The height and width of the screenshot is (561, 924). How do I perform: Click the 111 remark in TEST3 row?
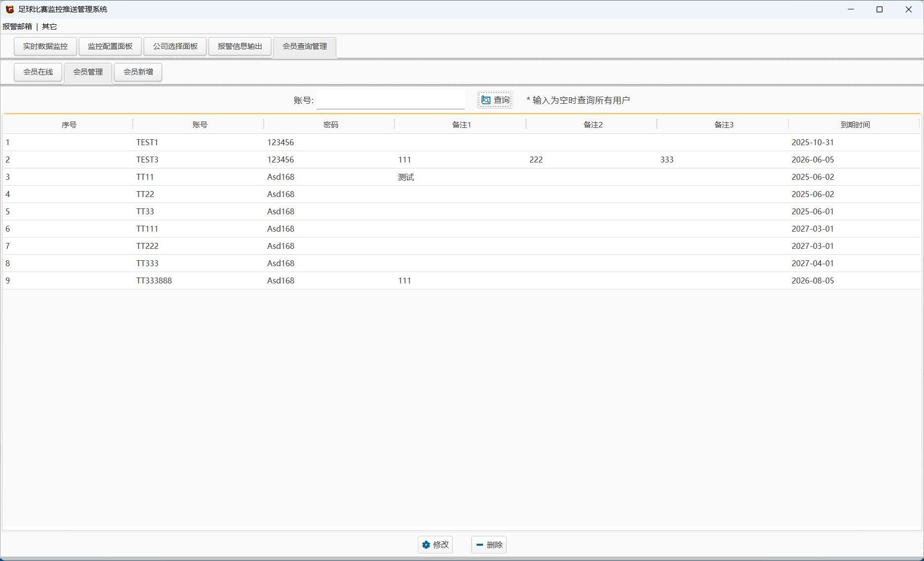[x=404, y=160]
